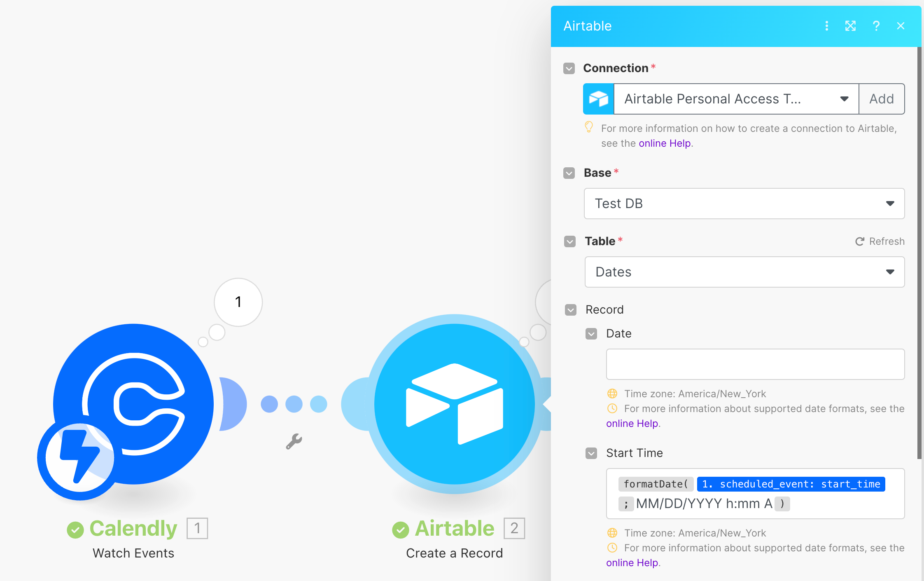
Task: Open the Calendly Watch Events module
Action: (133, 404)
